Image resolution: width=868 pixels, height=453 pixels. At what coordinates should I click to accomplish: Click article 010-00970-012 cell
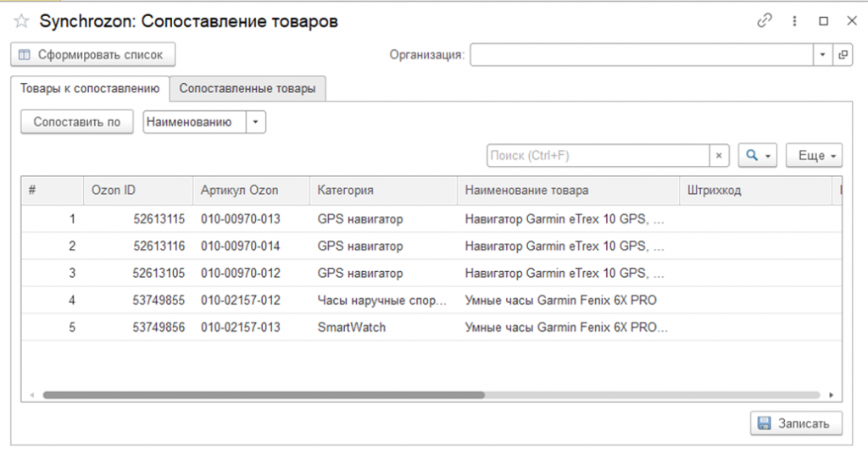[251, 273]
